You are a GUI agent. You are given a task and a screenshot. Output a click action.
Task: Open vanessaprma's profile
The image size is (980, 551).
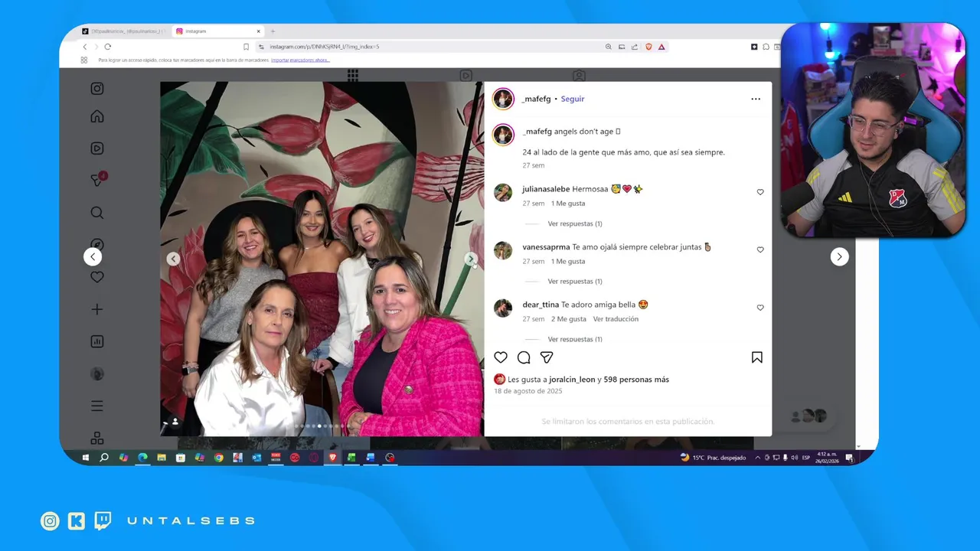[546, 247]
